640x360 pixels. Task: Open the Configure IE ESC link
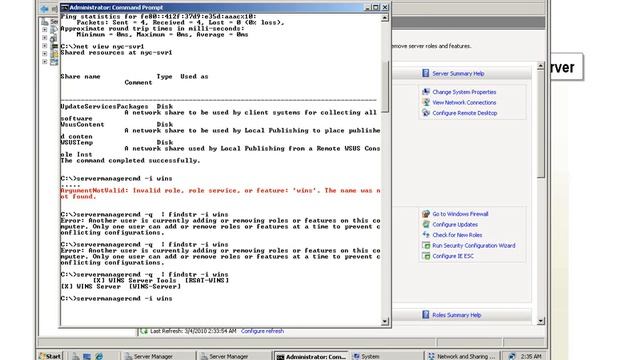point(453,256)
